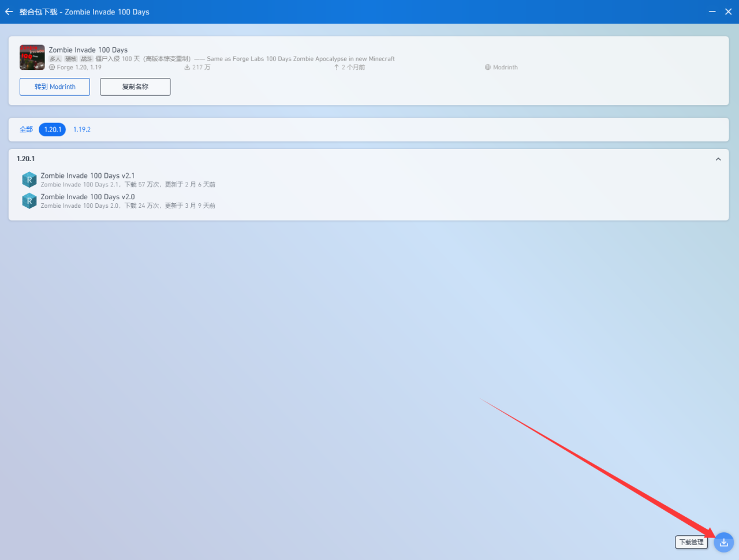
Task: Select the 1.20.1 version filter
Action: pyautogui.click(x=53, y=129)
